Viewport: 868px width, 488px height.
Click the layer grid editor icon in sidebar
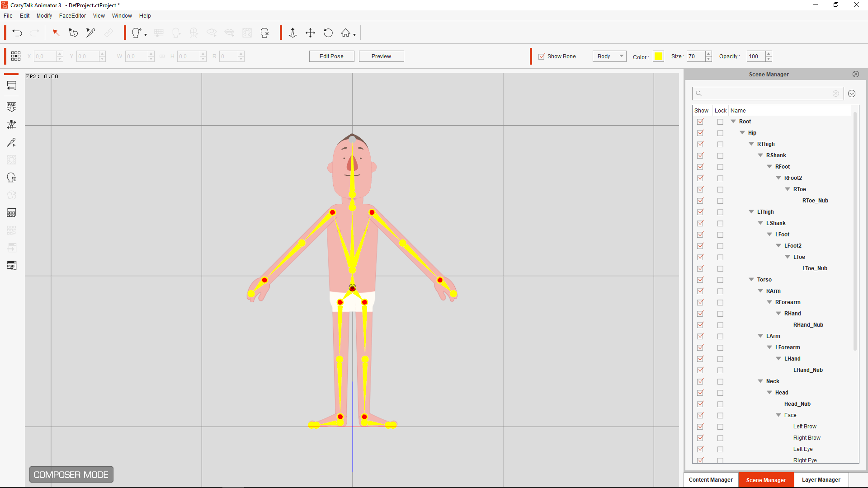pos(12,213)
